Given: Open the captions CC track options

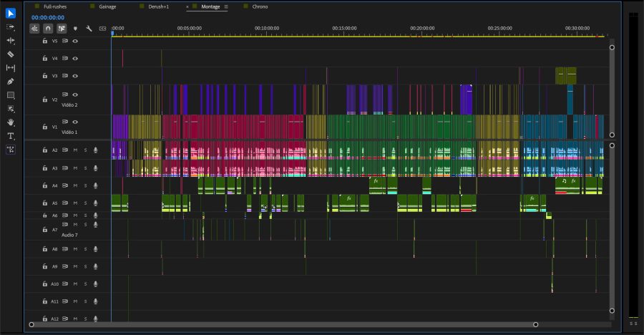Looking at the screenshot, I should point(102,29).
